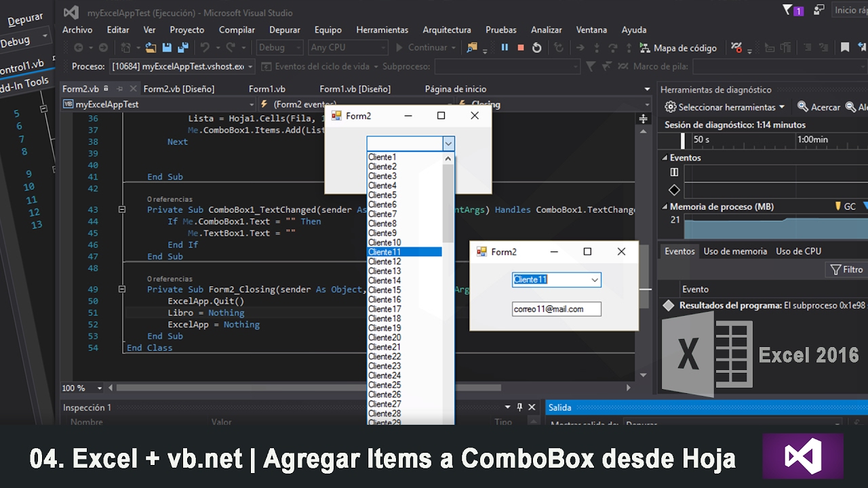Switch to Uso de CPU tab

(x=799, y=251)
